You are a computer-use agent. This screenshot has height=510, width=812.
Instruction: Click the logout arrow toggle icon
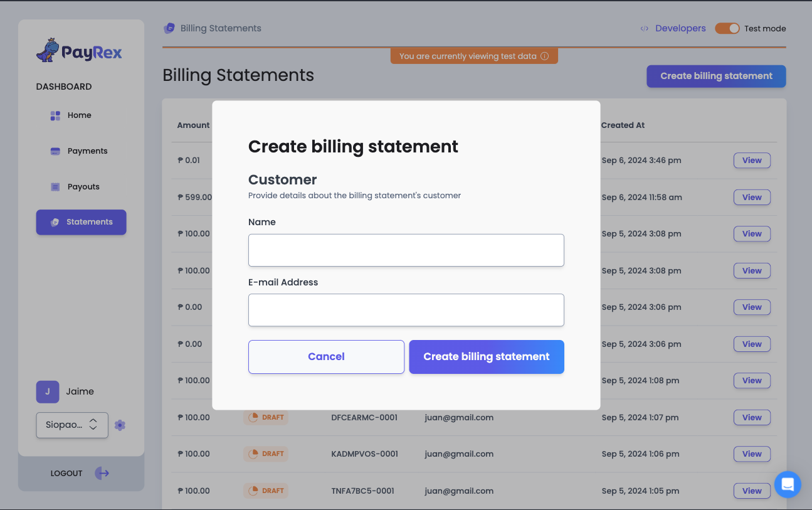click(102, 473)
